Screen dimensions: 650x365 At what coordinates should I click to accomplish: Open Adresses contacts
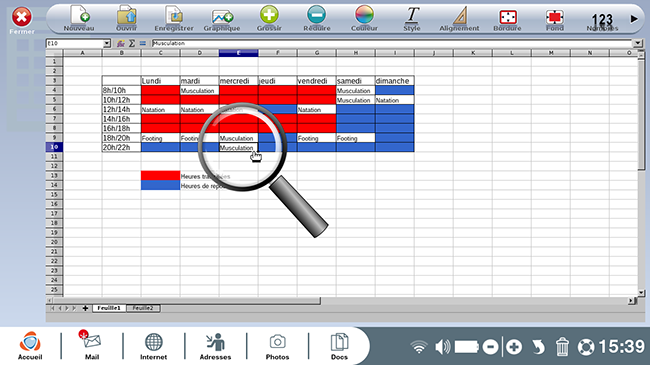[215, 346]
